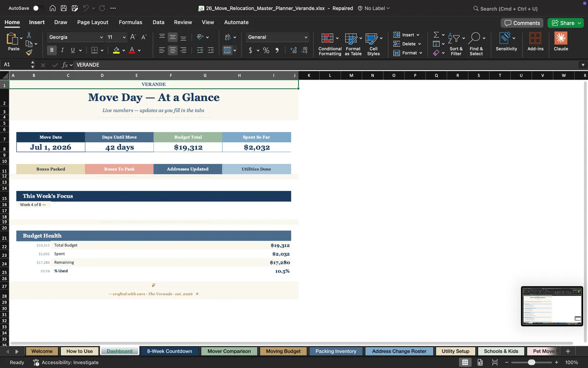Image resolution: width=588 pixels, height=368 pixels.
Task: Click the Format Painter brush icon
Action: 29,53
